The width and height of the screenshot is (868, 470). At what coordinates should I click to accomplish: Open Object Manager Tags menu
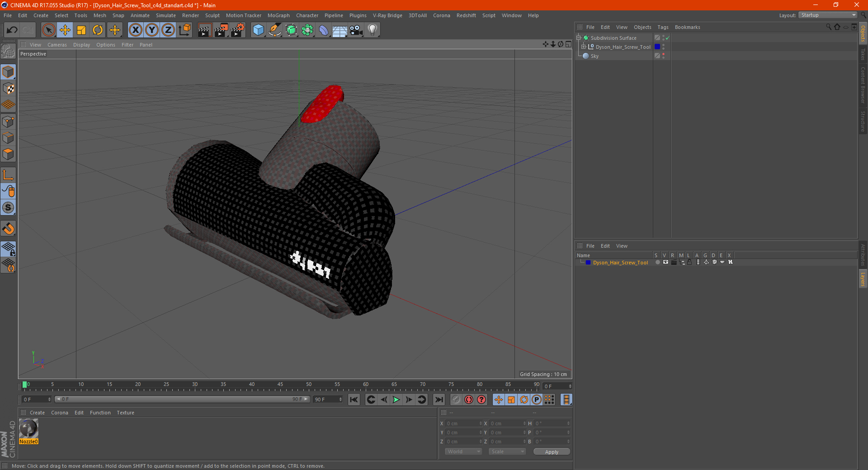click(x=663, y=27)
